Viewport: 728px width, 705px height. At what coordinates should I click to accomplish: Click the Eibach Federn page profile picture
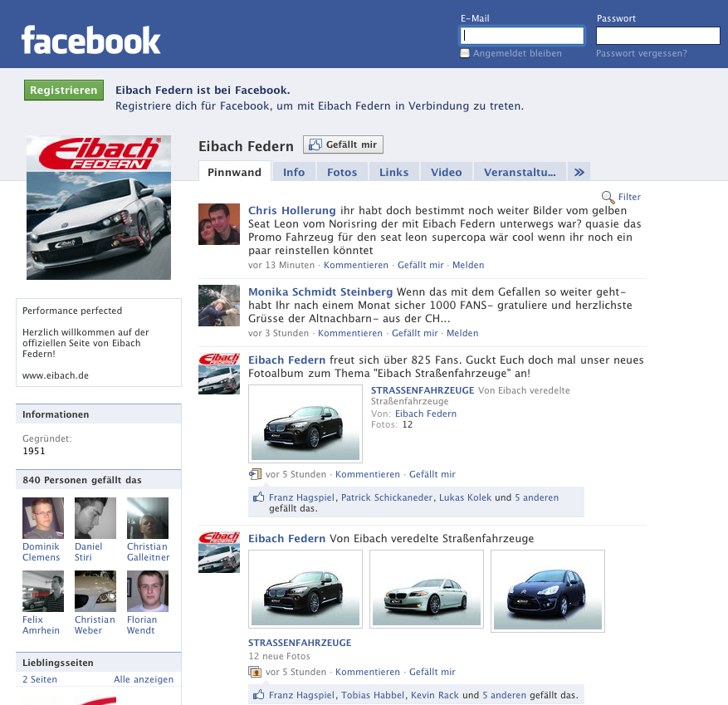(99, 208)
